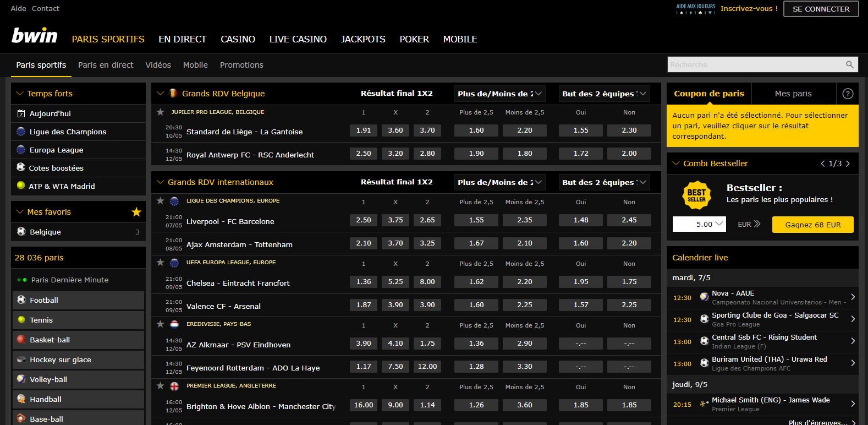This screenshot has height=425, width=868.
Task: Click the Inscrivez-vous ! link
Action: pyautogui.click(x=749, y=9)
